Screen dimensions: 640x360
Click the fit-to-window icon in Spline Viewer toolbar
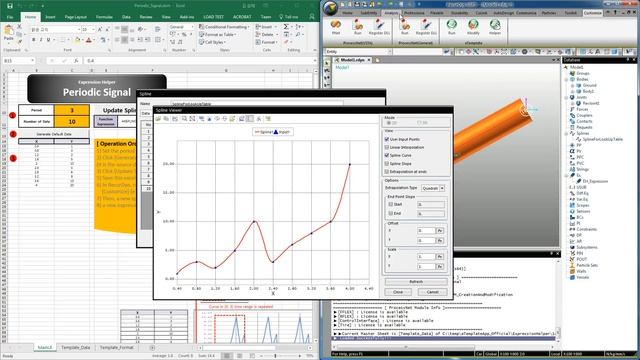[x=192, y=119]
